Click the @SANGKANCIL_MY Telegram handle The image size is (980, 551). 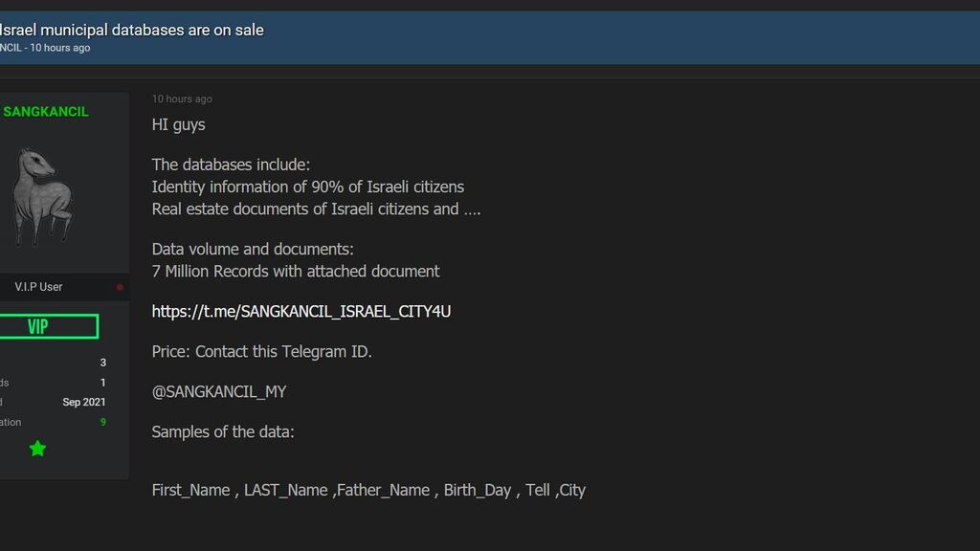pyautogui.click(x=219, y=391)
